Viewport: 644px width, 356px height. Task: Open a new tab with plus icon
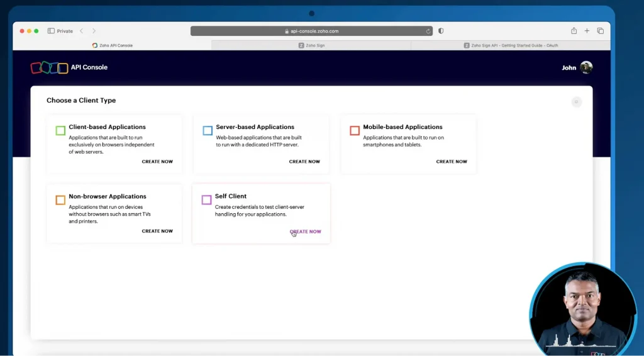coord(587,31)
